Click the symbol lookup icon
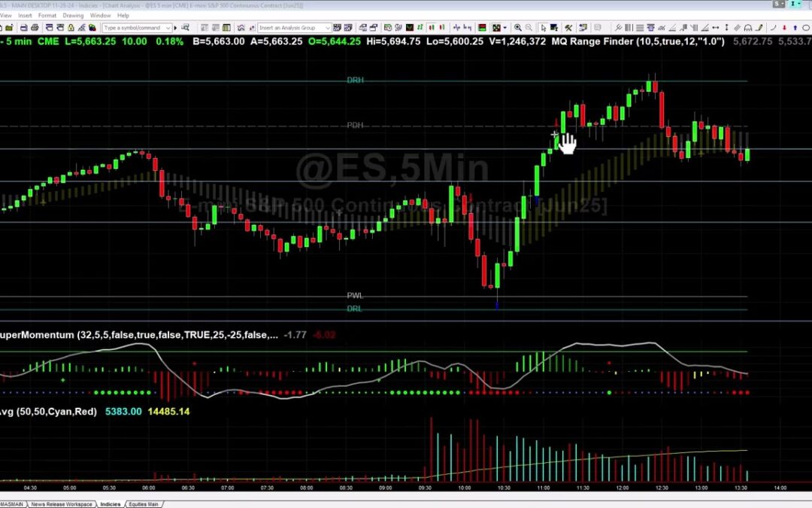Screen dimensions: 812x508 [185, 28]
